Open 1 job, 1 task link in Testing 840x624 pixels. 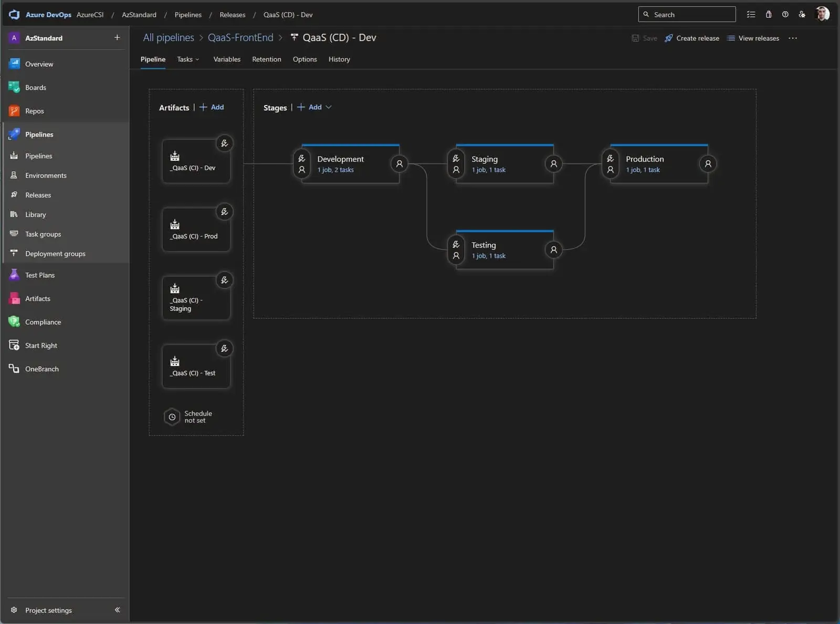[488, 256]
